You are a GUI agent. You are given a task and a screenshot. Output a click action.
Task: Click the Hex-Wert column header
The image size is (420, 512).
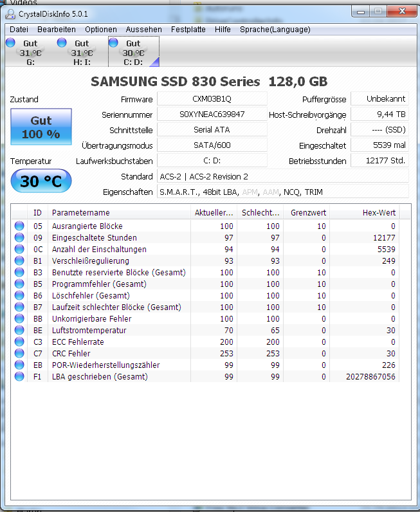click(365, 212)
